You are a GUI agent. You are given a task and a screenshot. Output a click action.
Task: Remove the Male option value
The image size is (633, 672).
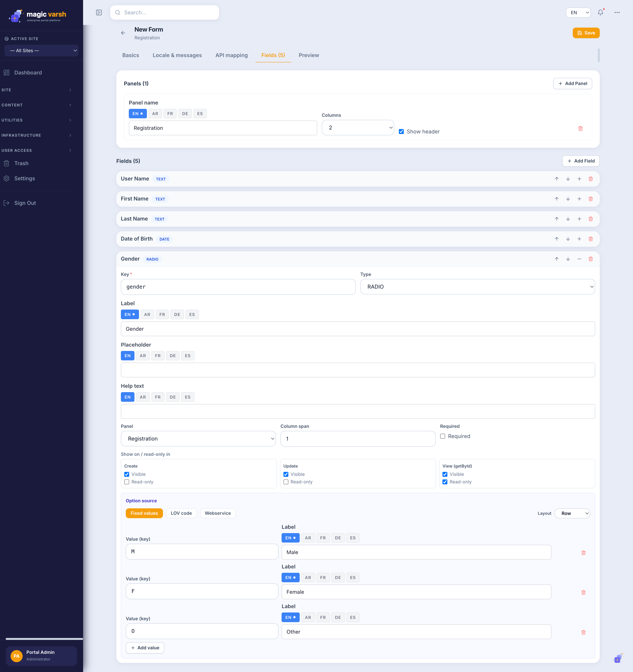(583, 553)
